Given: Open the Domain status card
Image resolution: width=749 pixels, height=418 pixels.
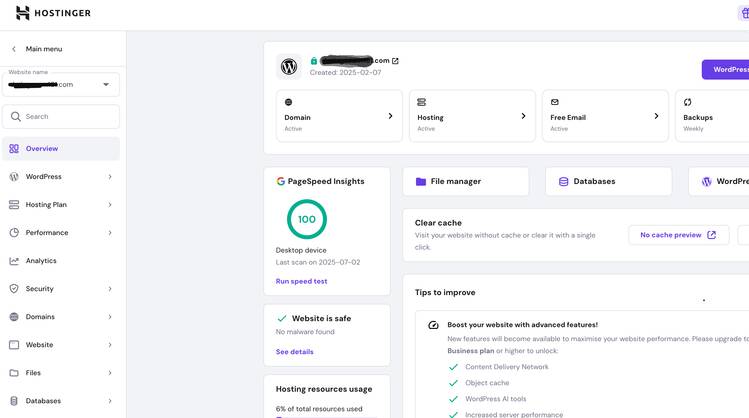Looking at the screenshot, I should (339, 116).
